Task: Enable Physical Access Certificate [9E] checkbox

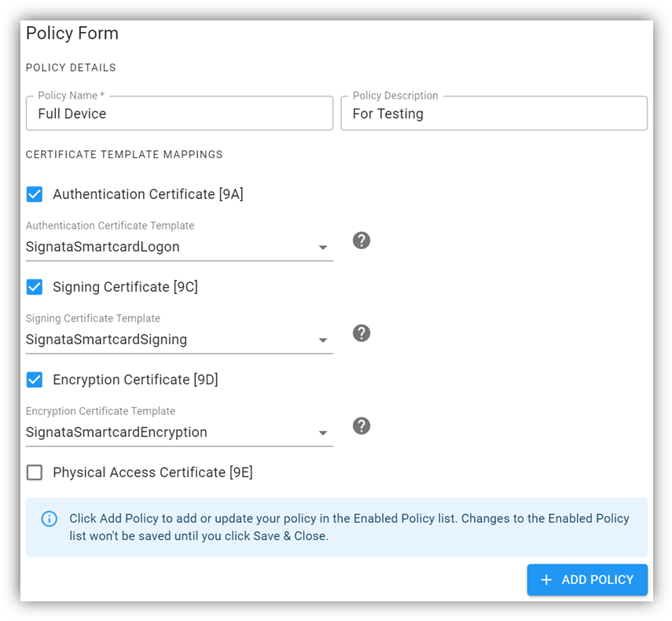Action: [x=35, y=472]
